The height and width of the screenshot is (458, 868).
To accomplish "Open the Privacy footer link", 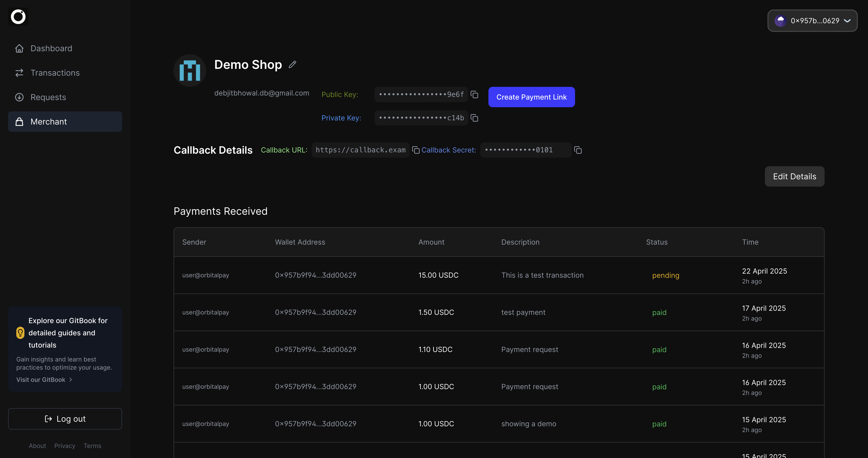I will point(65,446).
